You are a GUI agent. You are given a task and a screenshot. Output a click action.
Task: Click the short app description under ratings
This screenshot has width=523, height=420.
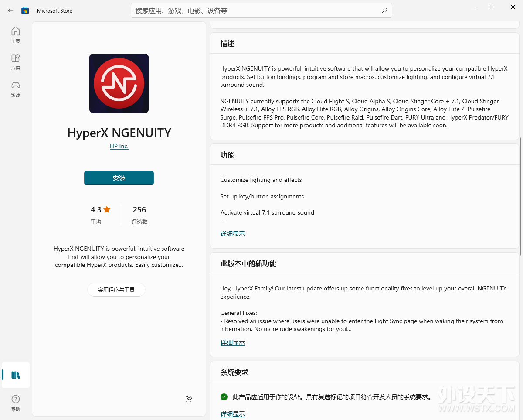(x=119, y=257)
